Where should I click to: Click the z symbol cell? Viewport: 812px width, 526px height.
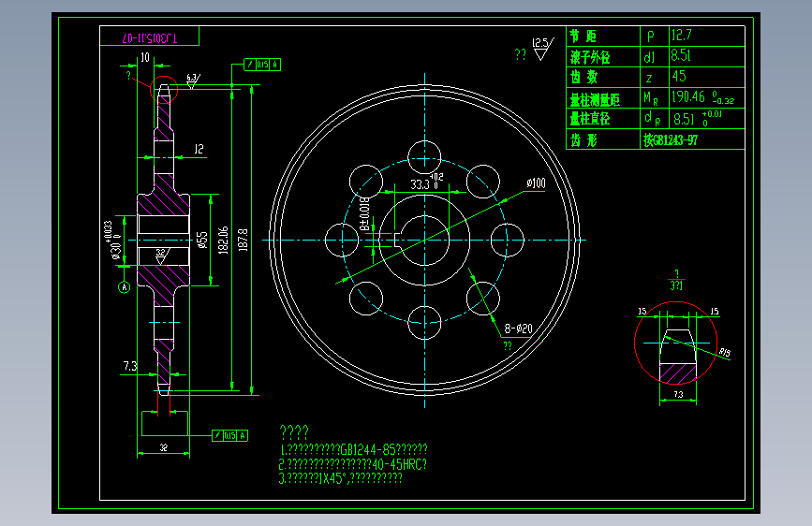(655, 77)
